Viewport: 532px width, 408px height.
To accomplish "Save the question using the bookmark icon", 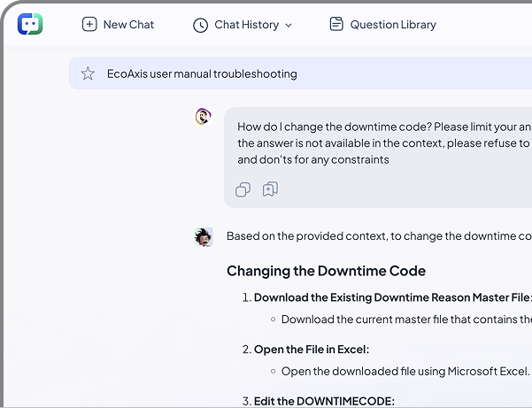I will 270,189.
